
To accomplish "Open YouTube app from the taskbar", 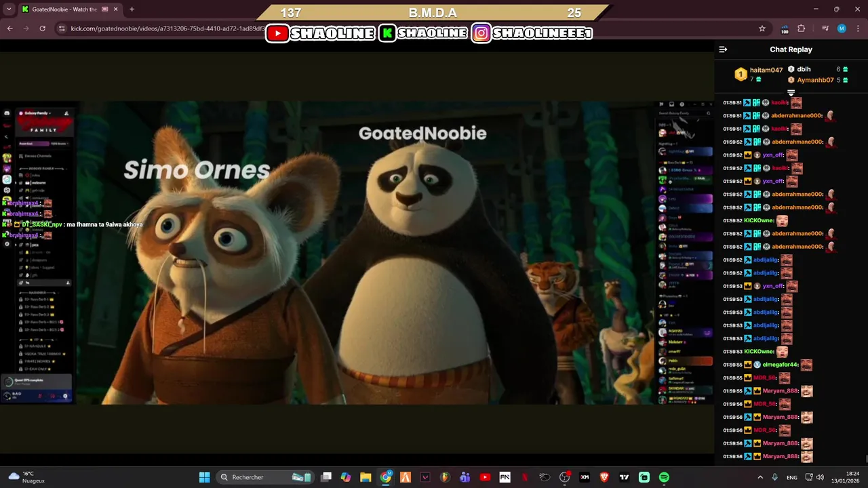I will pos(485,477).
